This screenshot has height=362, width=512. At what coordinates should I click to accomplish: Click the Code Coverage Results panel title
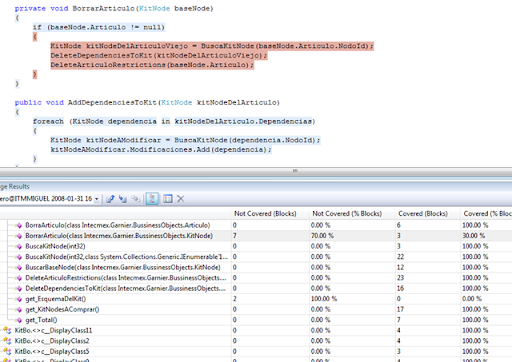(x=15, y=186)
